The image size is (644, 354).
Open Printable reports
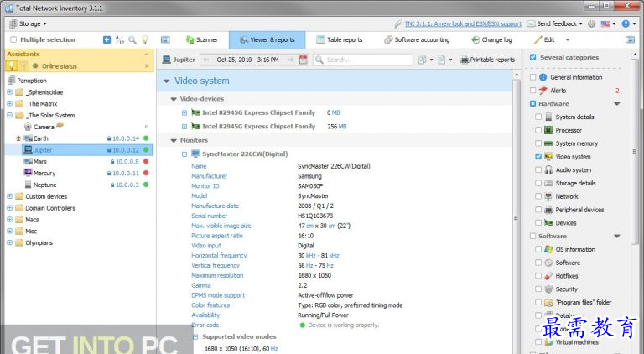pos(487,60)
